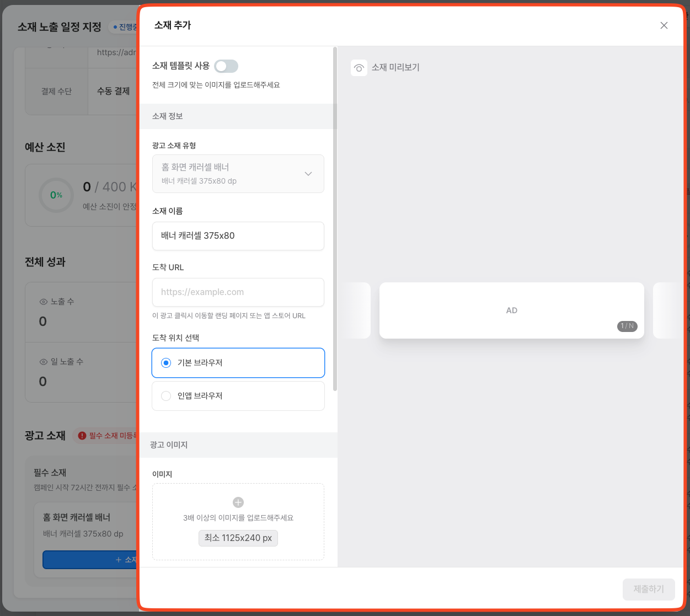Click the eye icon beside 소재 미리보기
690x616 pixels.
(x=359, y=68)
